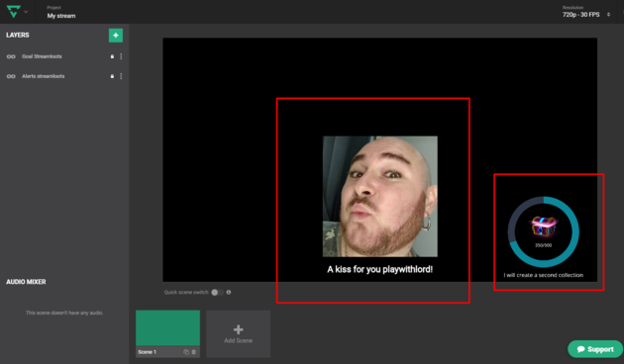
Task: Select the Scene 1 green thumbnail
Action: click(x=168, y=328)
